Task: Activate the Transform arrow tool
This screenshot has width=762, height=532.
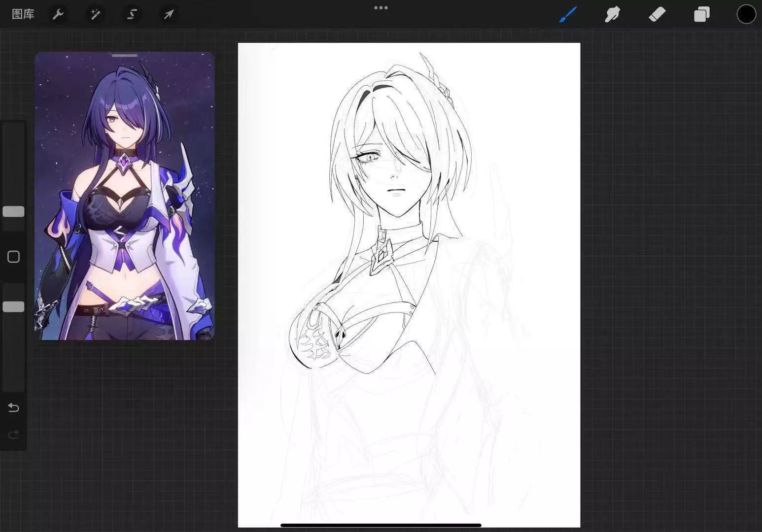Action: pos(169,14)
